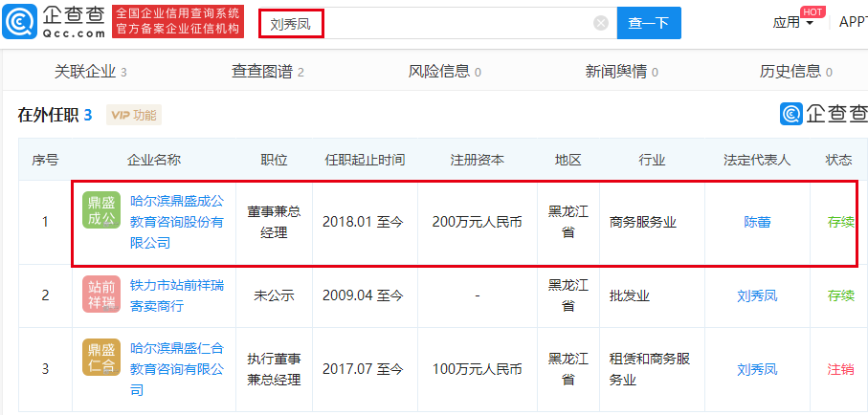
Task: Click the 任职起止时间 column header
Action: tap(365, 160)
